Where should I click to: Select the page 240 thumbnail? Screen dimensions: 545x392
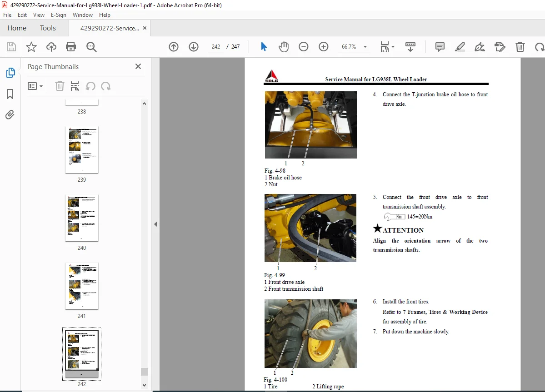[x=82, y=218]
